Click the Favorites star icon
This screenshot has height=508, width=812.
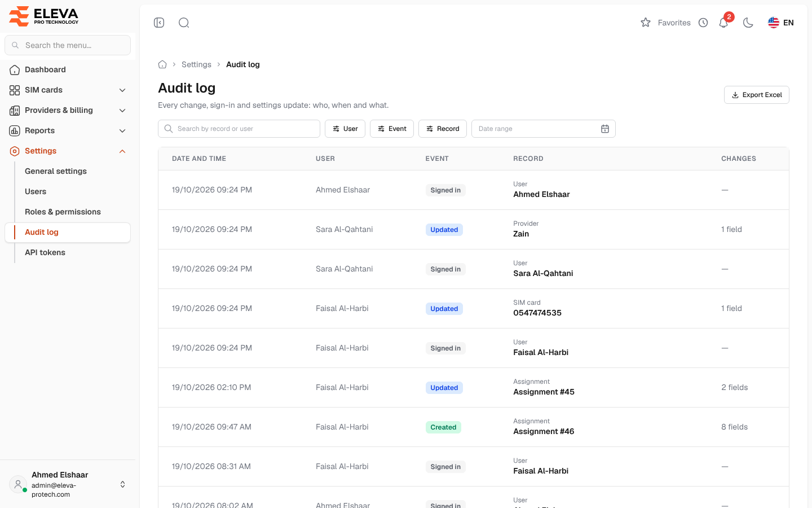tap(646, 23)
